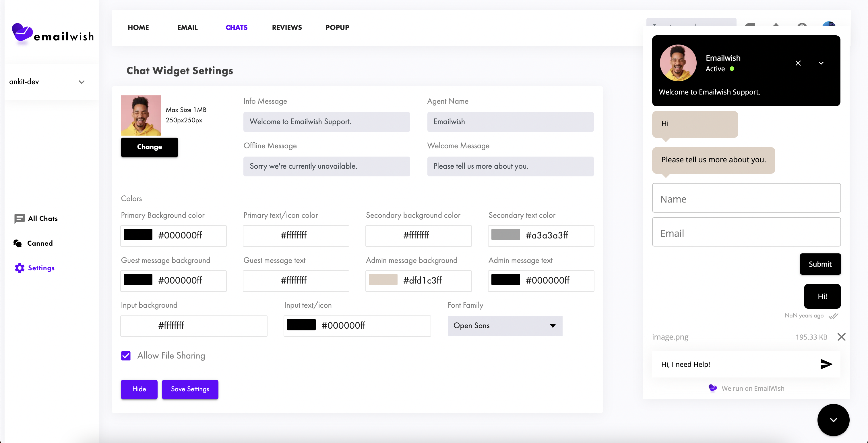Click the Hide button

pyautogui.click(x=139, y=389)
